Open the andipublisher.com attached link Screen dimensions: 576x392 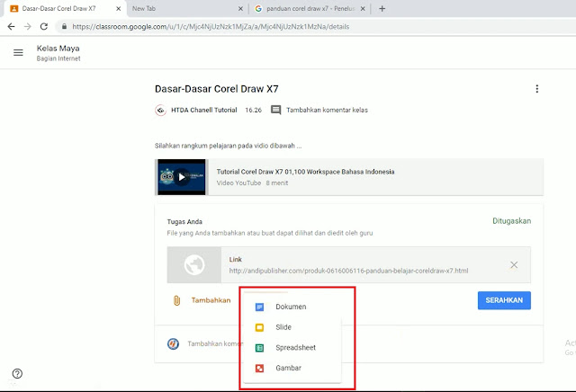pyautogui.click(x=348, y=271)
